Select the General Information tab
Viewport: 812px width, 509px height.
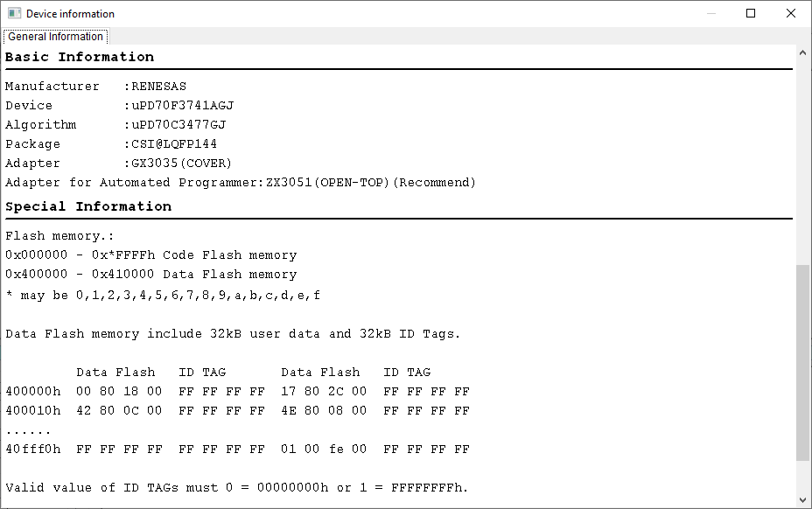[55, 36]
